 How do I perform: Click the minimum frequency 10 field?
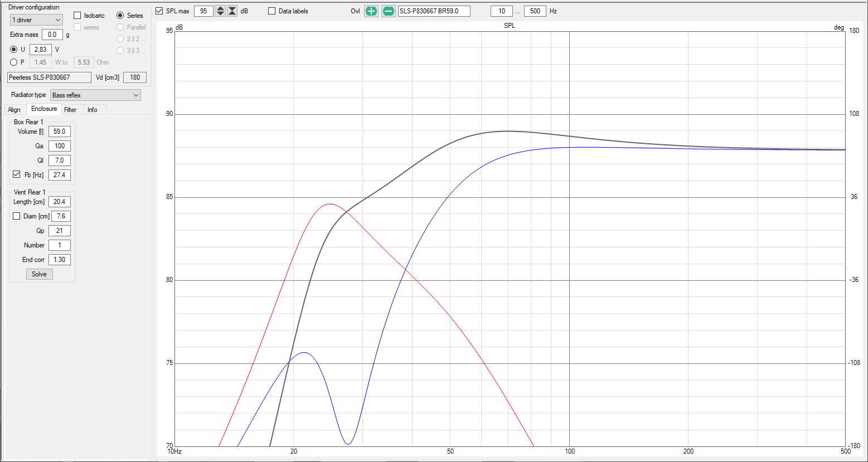coord(502,11)
